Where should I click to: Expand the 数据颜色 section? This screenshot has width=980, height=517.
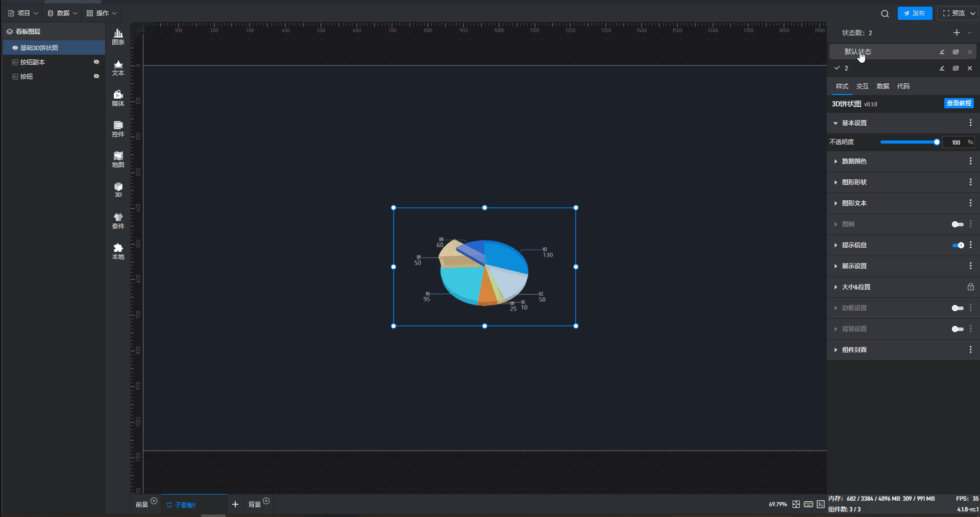(x=854, y=161)
